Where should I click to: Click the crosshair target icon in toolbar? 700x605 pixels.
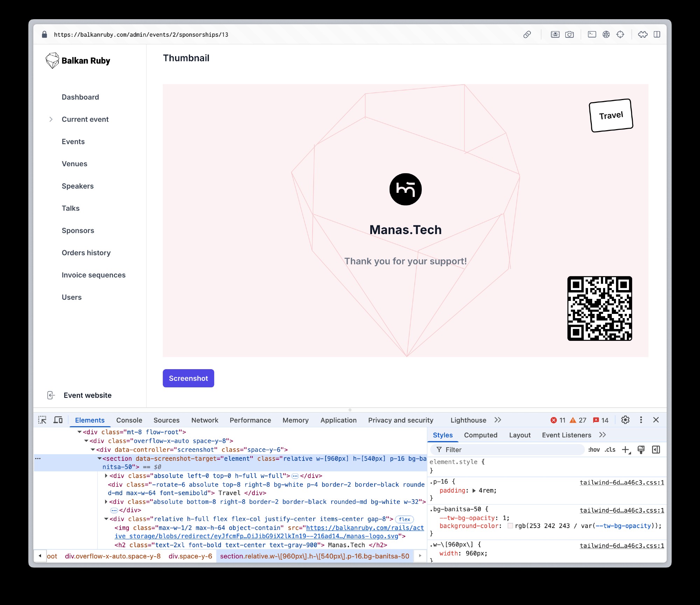620,34
